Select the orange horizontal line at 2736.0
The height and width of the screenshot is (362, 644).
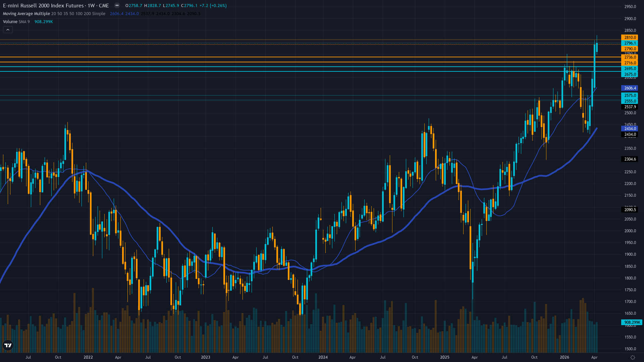(x=310, y=57)
